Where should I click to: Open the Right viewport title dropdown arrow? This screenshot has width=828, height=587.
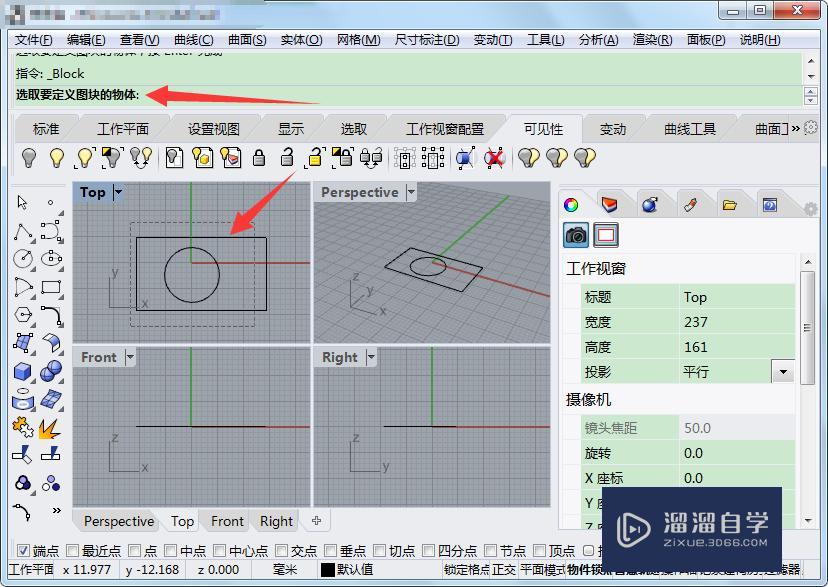pos(371,357)
